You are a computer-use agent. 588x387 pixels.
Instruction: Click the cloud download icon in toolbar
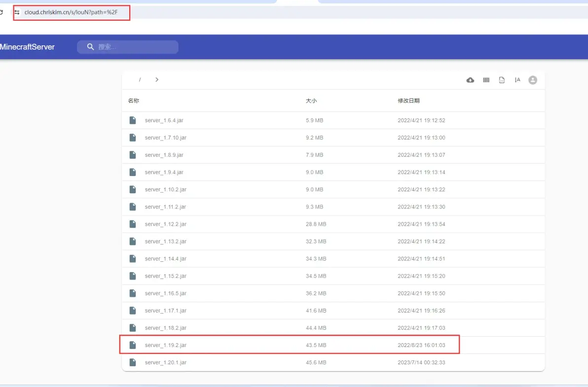470,80
